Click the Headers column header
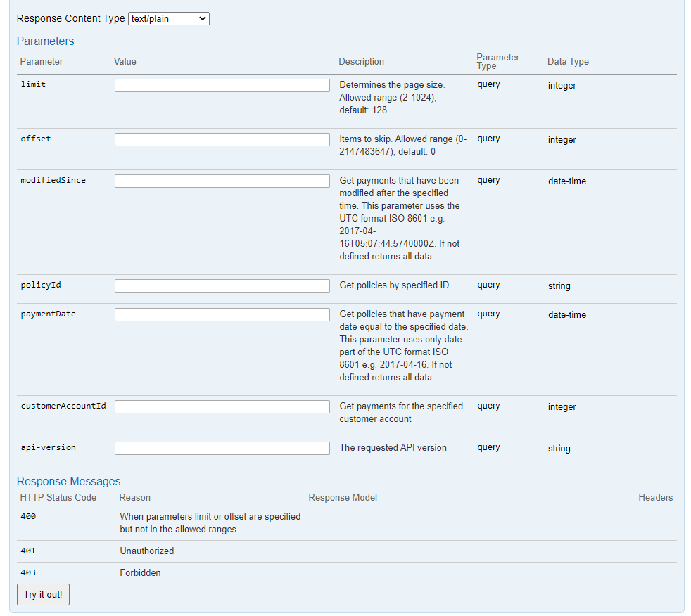691x616 pixels. click(x=655, y=497)
